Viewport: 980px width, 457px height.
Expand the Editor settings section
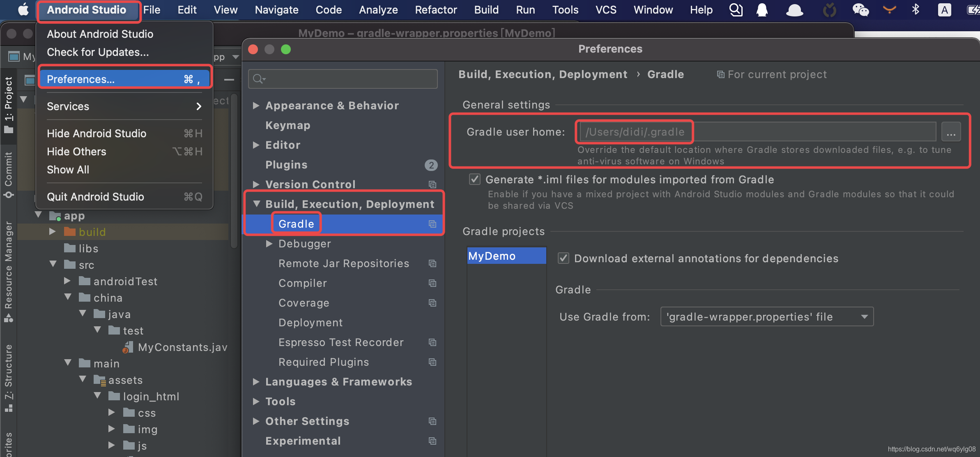256,145
